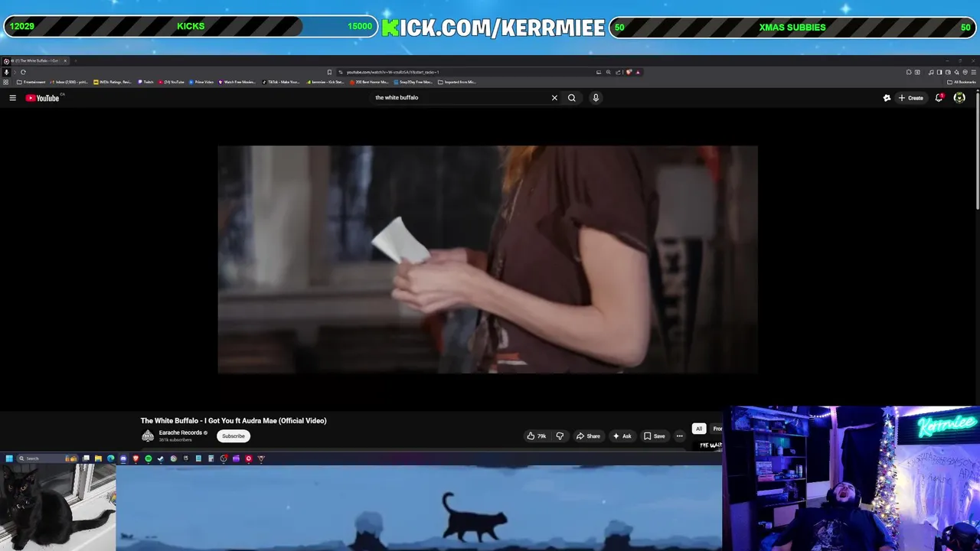Open the account avatar menu
This screenshot has width=980, height=551.
tap(959, 98)
